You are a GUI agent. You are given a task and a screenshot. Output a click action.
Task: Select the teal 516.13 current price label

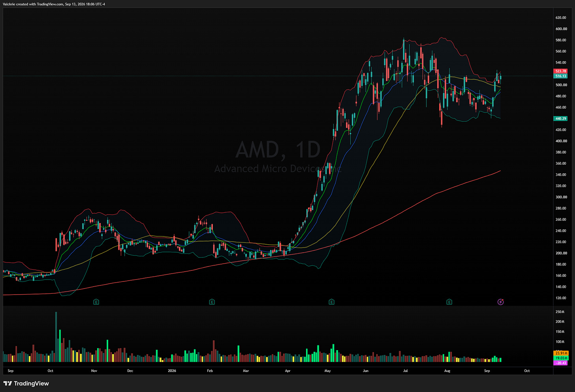click(x=561, y=76)
